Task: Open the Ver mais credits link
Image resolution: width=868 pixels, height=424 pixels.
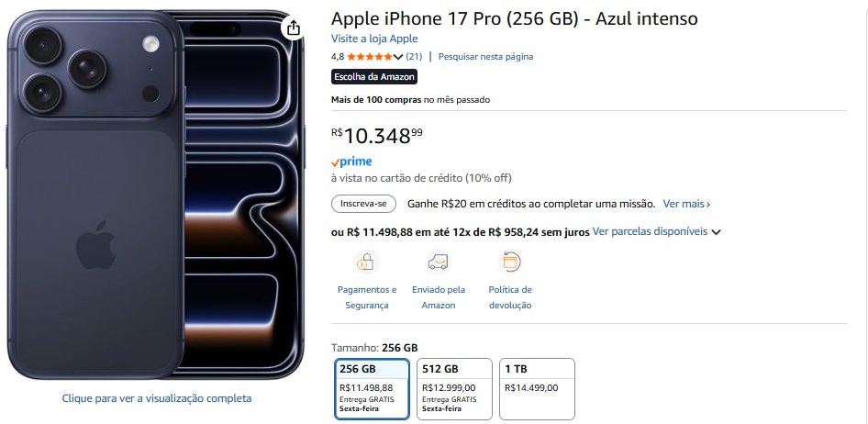Action: 686,204
